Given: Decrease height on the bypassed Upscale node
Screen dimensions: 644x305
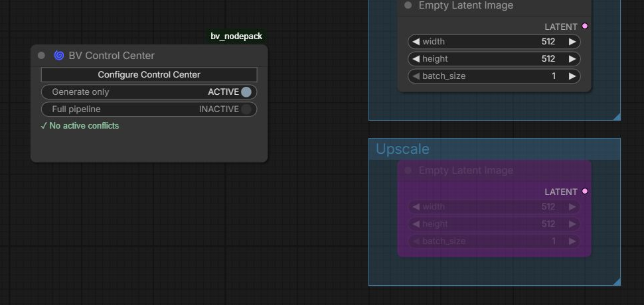Looking at the screenshot, I should coord(416,224).
